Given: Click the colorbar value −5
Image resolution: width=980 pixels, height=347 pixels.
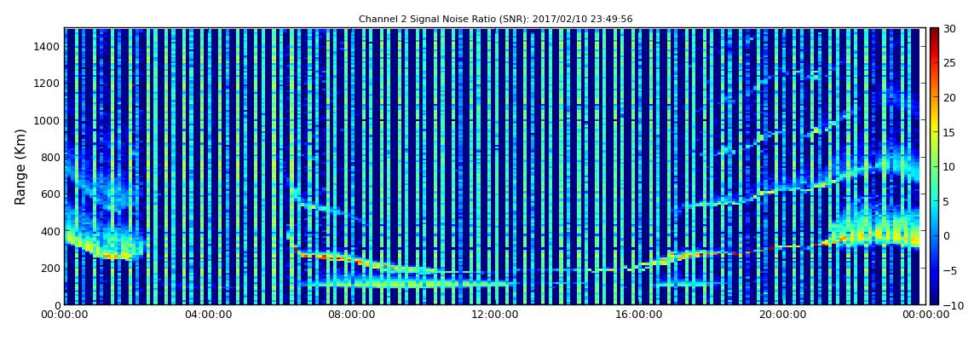Looking at the screenshot, I should pyautogui.click(x=949, y=271).
